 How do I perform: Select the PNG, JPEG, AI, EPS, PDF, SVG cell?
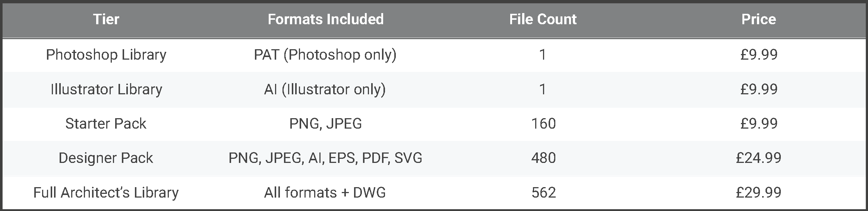coord(325,158)
